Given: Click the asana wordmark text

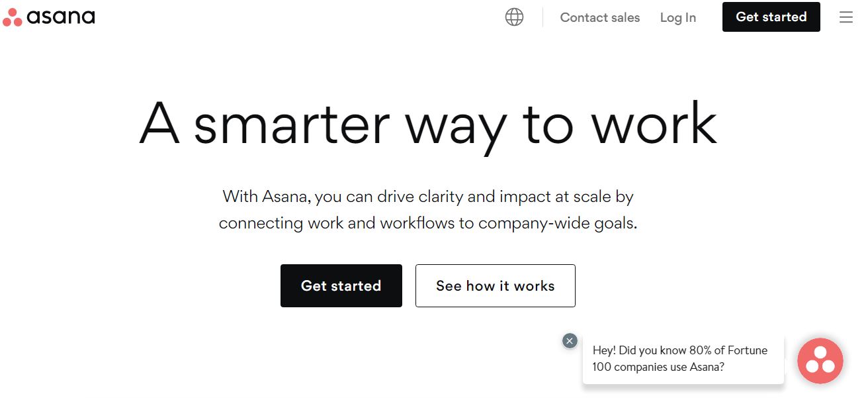Looking at the screenshot, I should click(61, 17).
